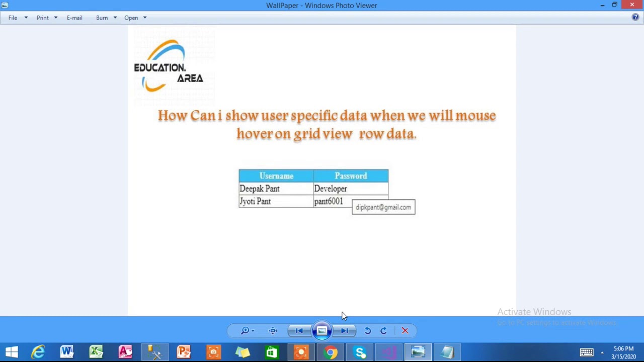
Task: Rotate the photo counterclockwise
Action: (x=368, y=330)
